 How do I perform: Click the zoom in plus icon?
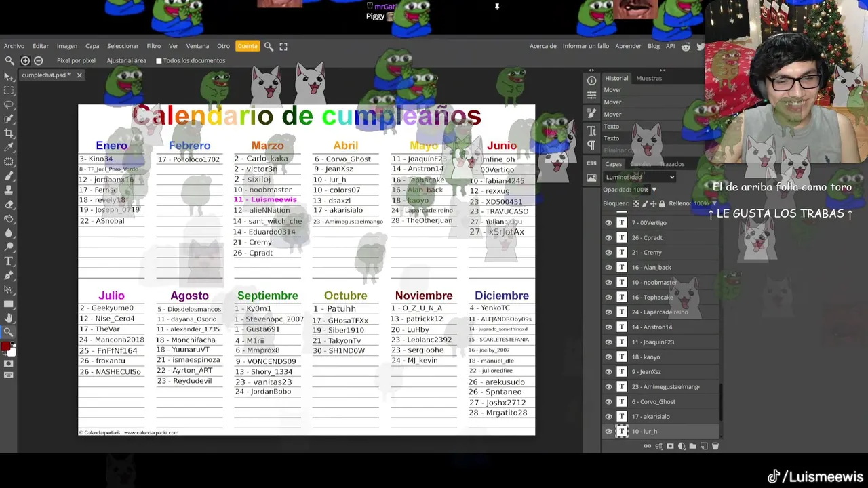25,60
